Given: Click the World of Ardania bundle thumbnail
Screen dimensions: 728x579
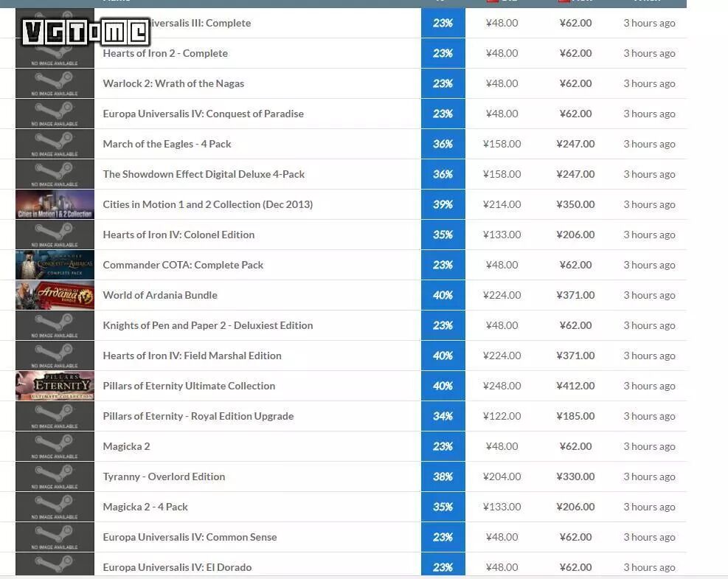Looking at the screenshot, I should (55, 295).
